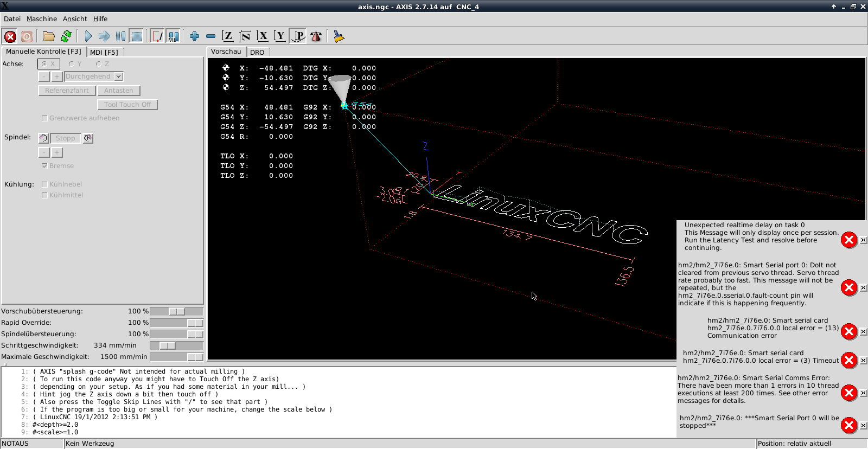Click the spindle Stopp button

point(66,138)
